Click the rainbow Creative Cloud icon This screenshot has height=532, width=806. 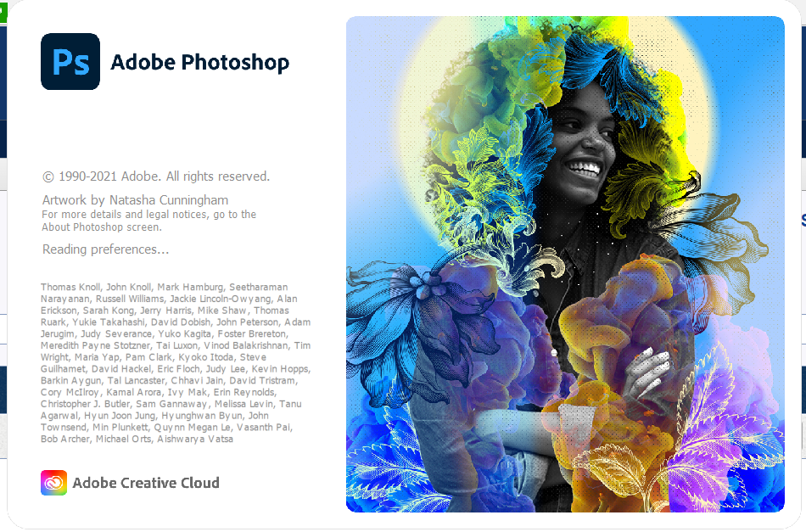[54, 483]
